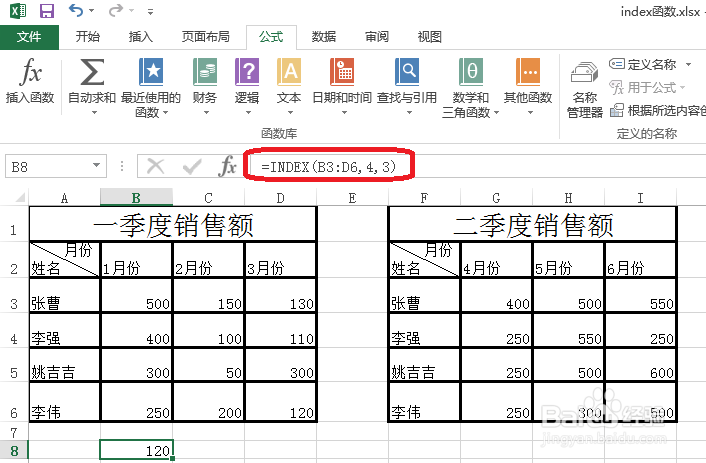Click the 插入函数 fx icon

pyautogui.click(x=30, y=71)
